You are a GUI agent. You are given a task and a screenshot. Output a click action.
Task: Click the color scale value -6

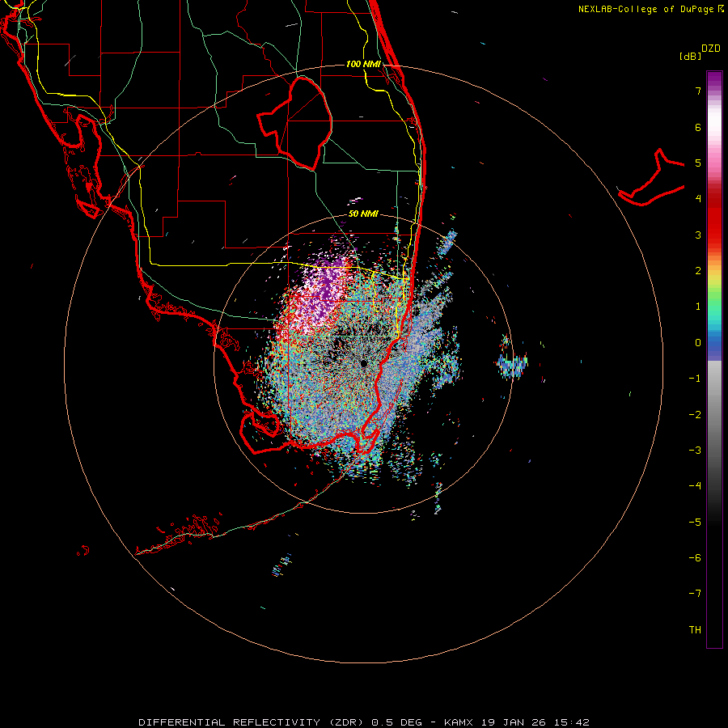coord(695,558)
